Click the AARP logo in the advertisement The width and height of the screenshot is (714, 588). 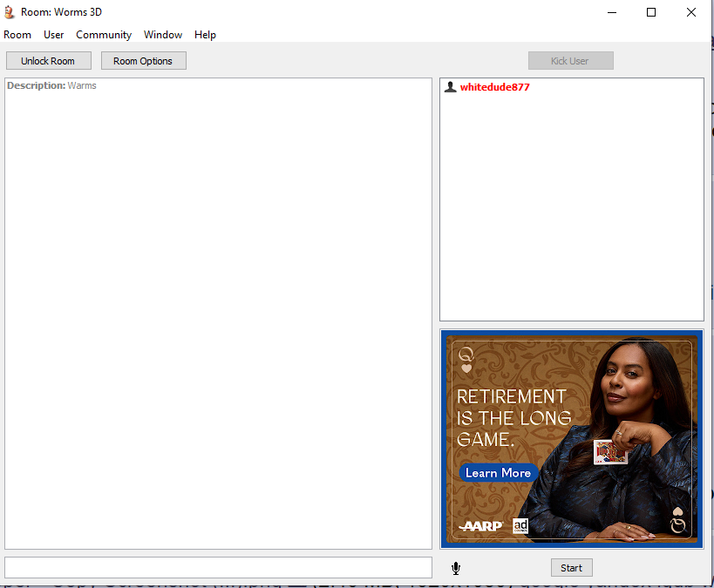[x=481, y=526]
